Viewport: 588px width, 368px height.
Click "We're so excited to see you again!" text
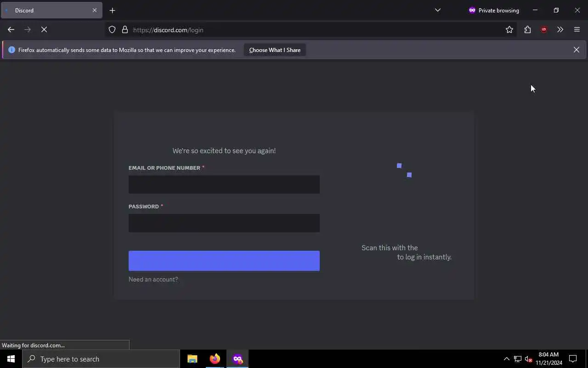click(x=224, y=151)
